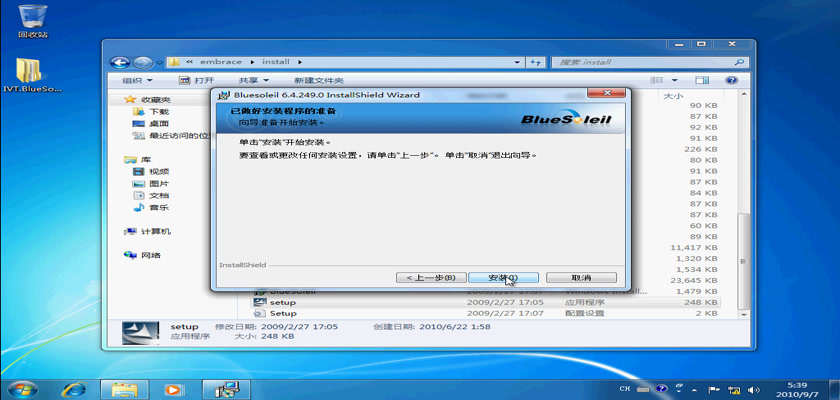This screenshot has height=400, width=840.
Task: Click Windows Media Player taskbar icon
Action: coord(174,388)
